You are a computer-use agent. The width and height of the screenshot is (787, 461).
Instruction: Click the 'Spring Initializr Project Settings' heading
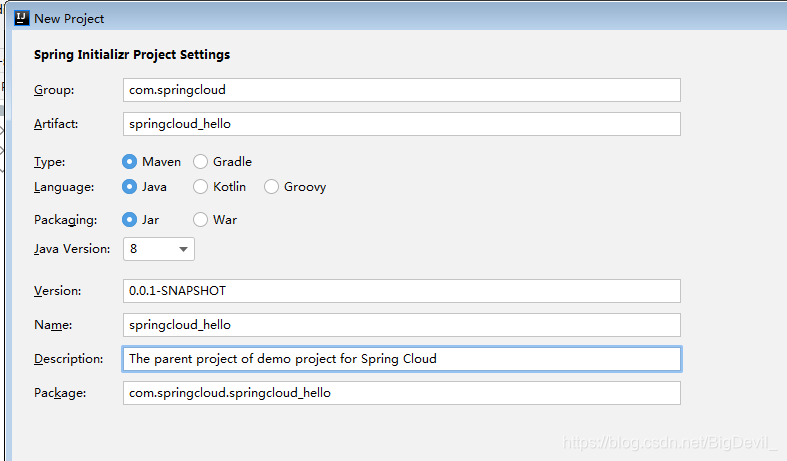click(x=132, y=55)
